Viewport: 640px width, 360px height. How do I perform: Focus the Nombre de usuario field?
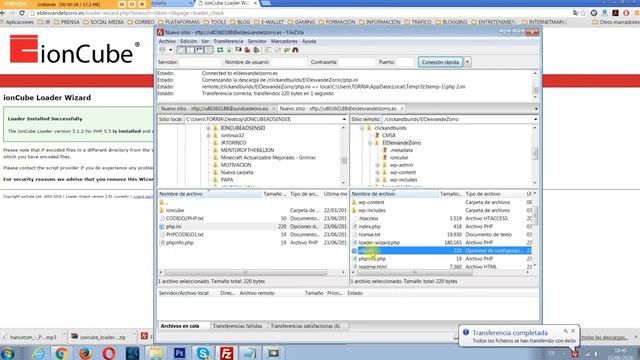click(x=289, y=62)
